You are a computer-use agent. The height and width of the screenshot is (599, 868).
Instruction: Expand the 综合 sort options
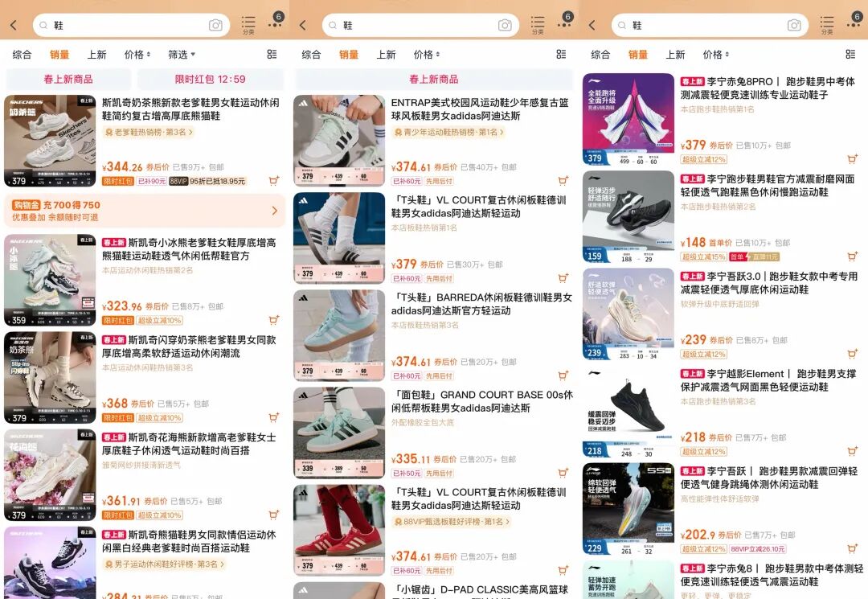(25, 54)
